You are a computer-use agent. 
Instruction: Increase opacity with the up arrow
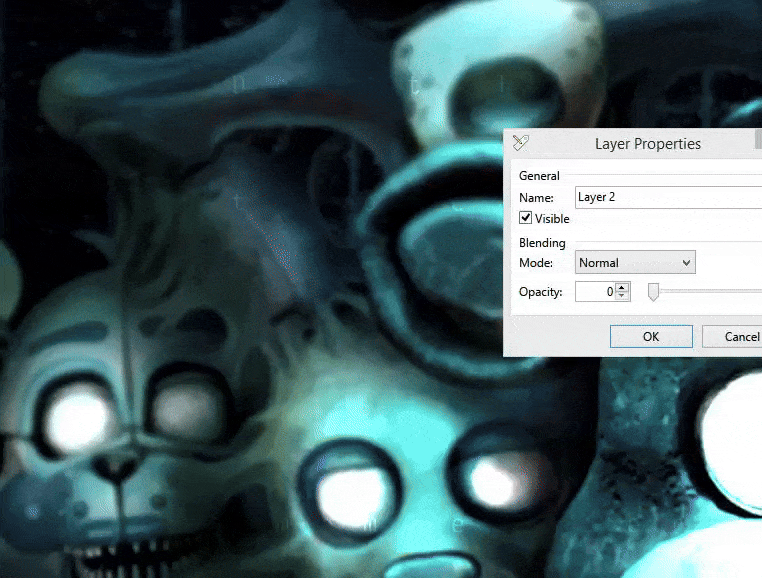coord(622,287)
